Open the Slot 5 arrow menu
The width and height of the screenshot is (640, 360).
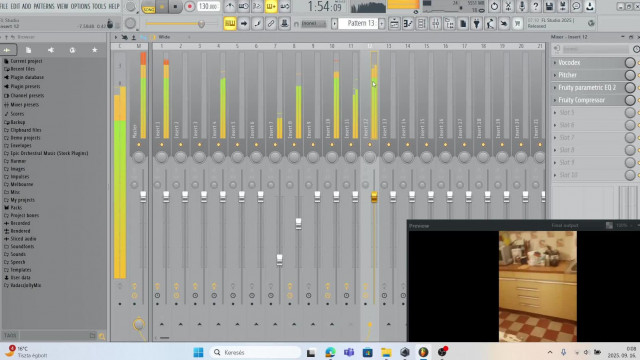pos(555,113)
